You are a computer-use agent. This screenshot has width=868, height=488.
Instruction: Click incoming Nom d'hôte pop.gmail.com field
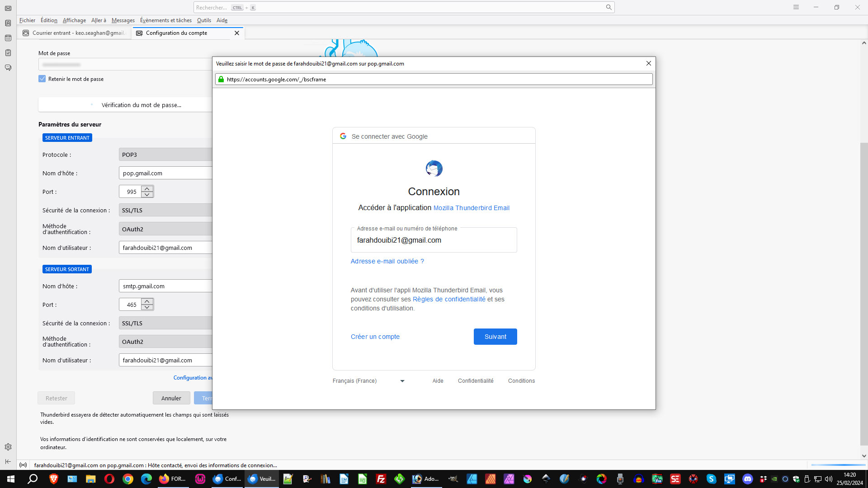pos(165,173)
